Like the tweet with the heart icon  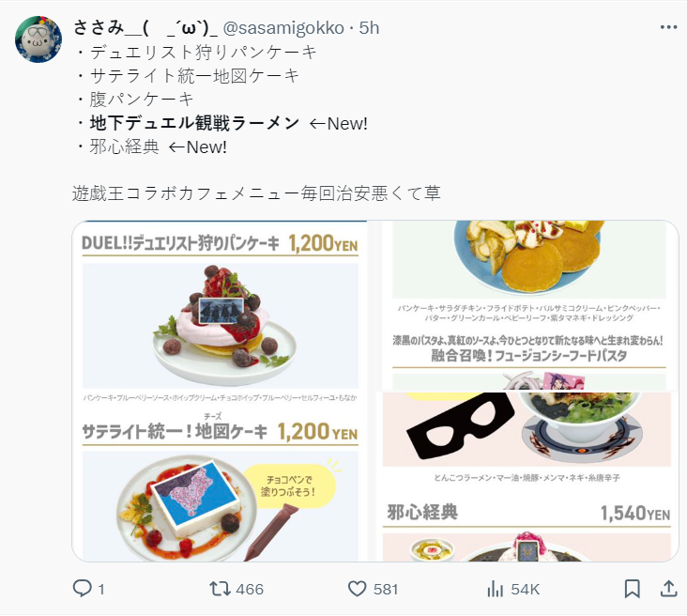[357, 589]
